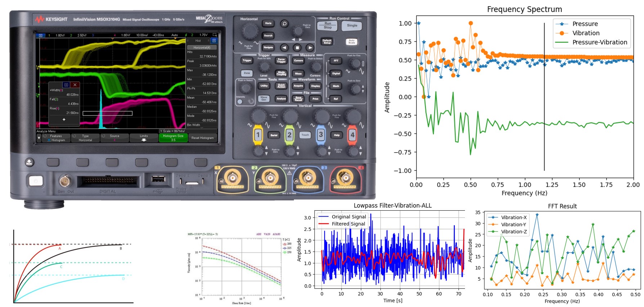Push the Navigate stop square key
The width and height of the screenshot is (644, 307).
297,48
